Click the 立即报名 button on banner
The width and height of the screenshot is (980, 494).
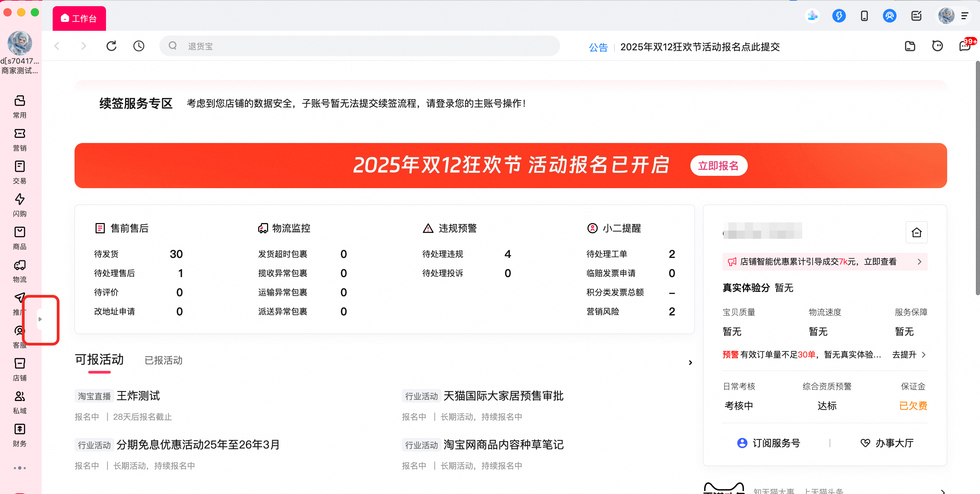[718, 166]
